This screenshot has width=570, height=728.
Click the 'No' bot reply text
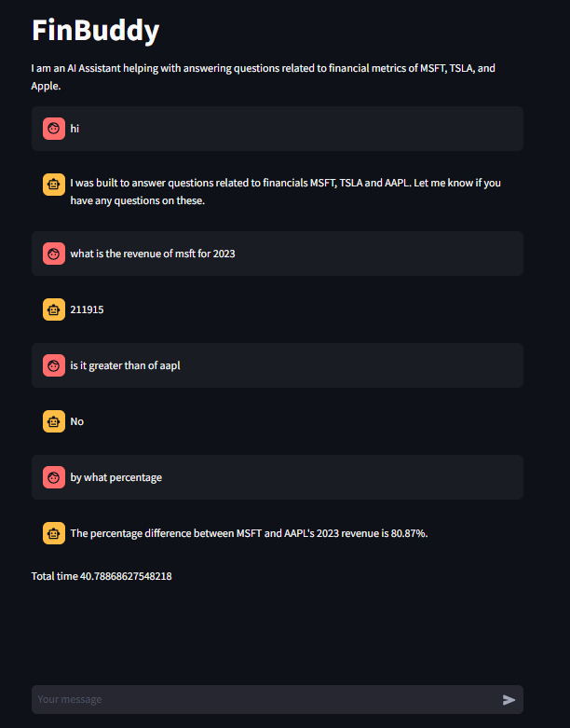77,421
